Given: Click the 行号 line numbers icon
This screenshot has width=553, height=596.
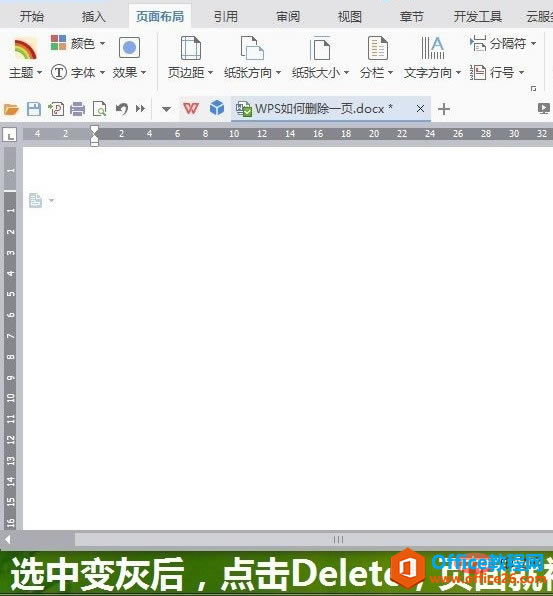Looking at the screenshot, I should pos(478,72).
